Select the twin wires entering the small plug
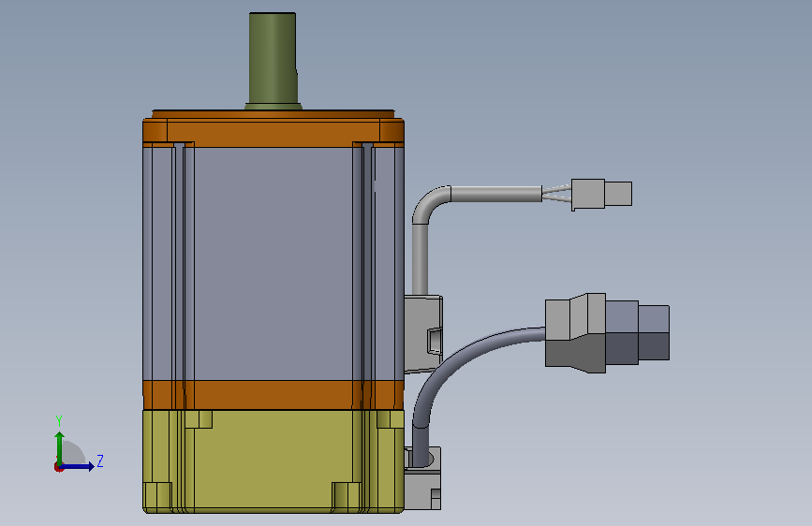This screenshot has width=812, height=526. pos(556,194)
